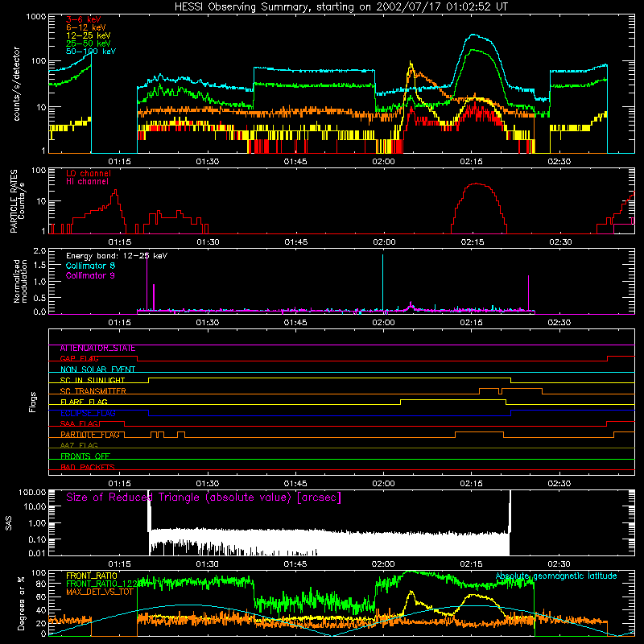Click the "1000" tick on count-rate axis
The width and height of the screenshot is (644, 644).
point(35,17)
